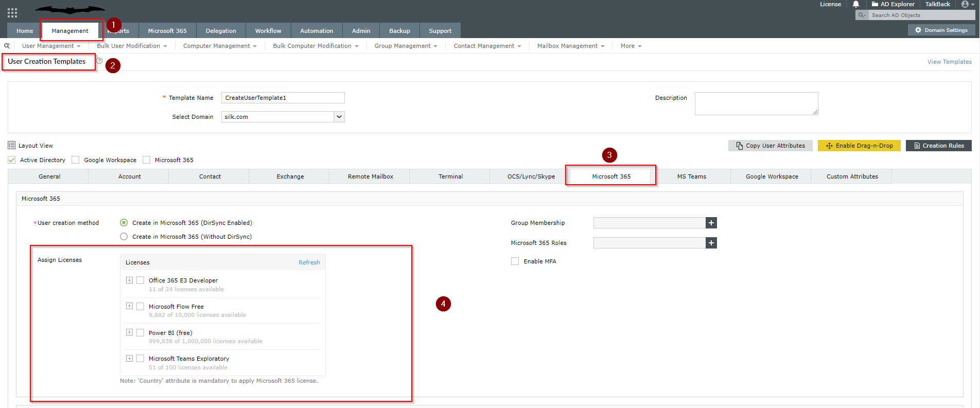Click the Creation Rules button
Viewport: 980px width, 408px height.
pyautogui.click(x=938, y=146)
